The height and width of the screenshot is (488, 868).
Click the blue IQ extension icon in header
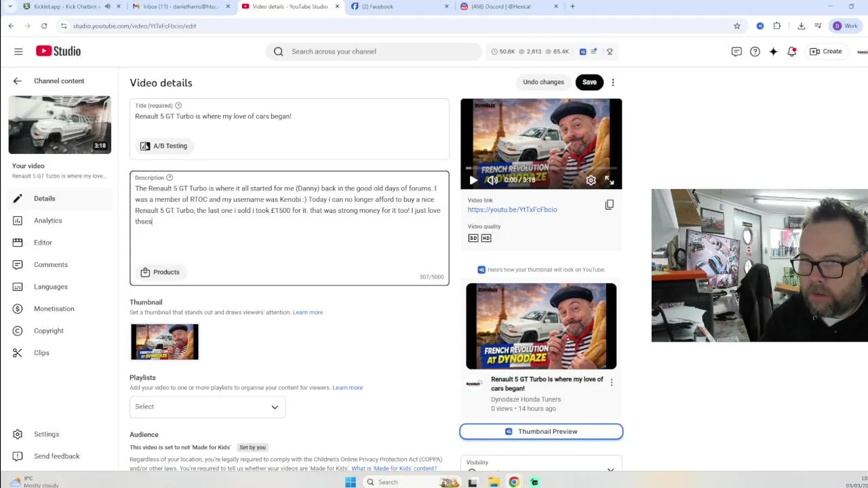tap(583, 52)
